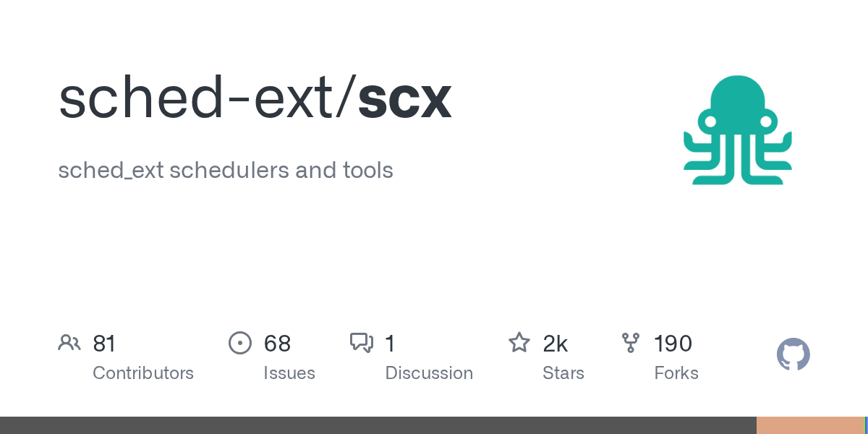Click the 81 contributors count
868x434 pixels.
pyautogui.click(x=104, y=344)
